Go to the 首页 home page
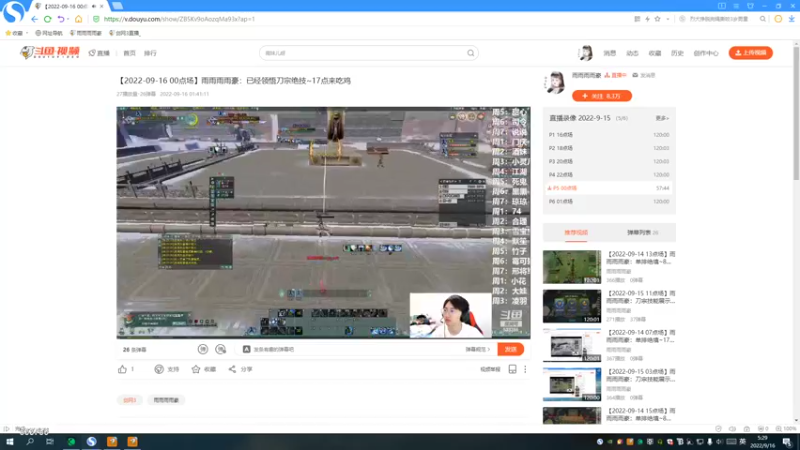800x450 pixels. (x=130, y=53)
